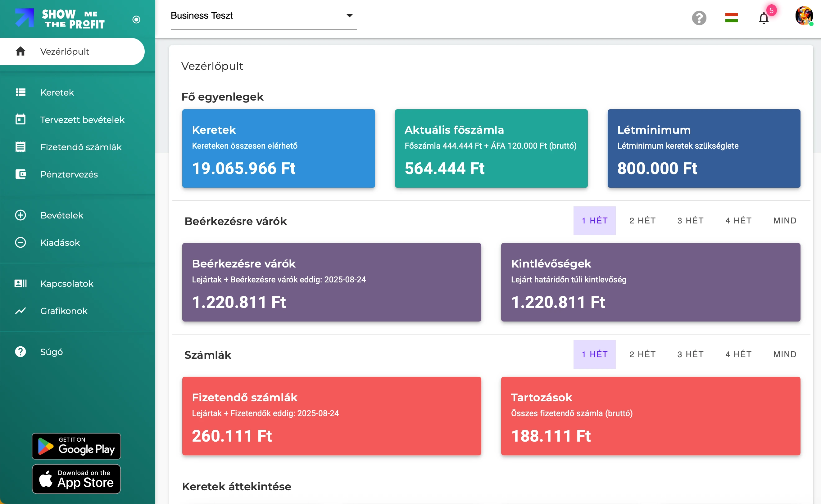This screenshot has width=821, height=504.
Task: Open the Súgó menu item
Action: [x=51, y=352]
